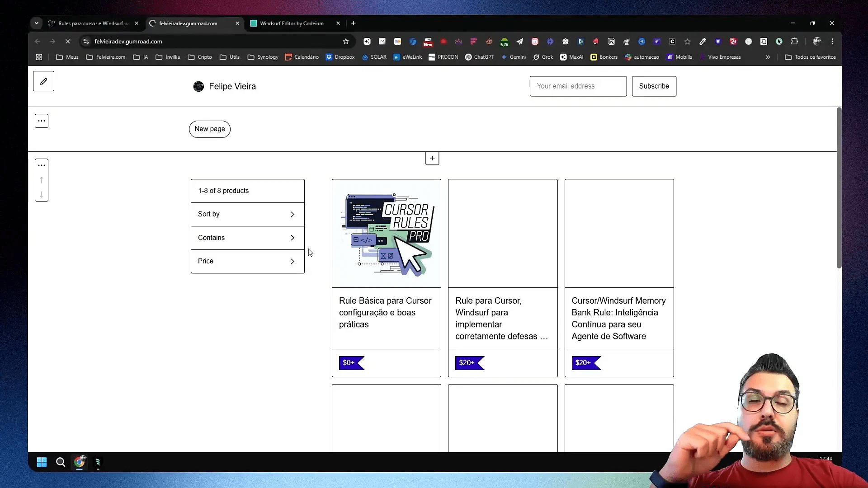The image size is (868, 488).
Task: Expand the Contains filter
Action: tap(247, 238)
